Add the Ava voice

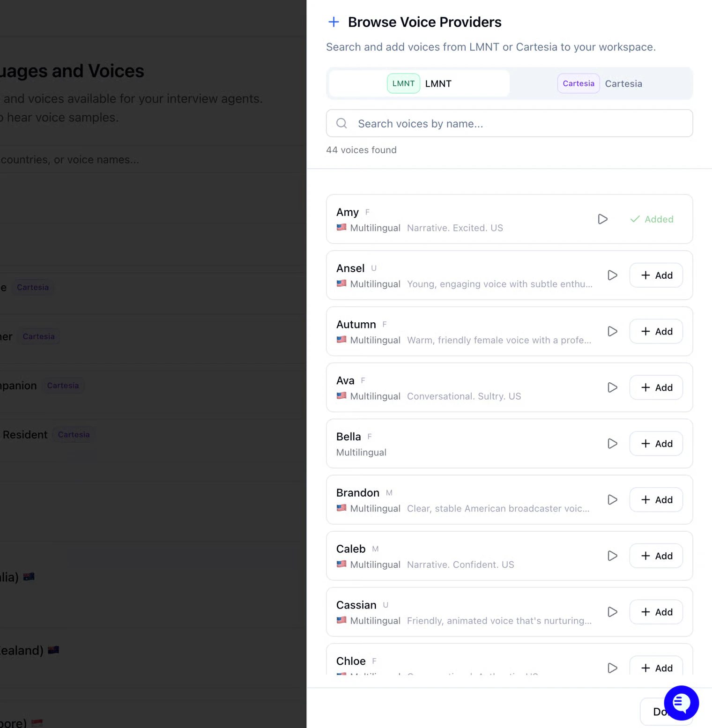coord(656,388)
